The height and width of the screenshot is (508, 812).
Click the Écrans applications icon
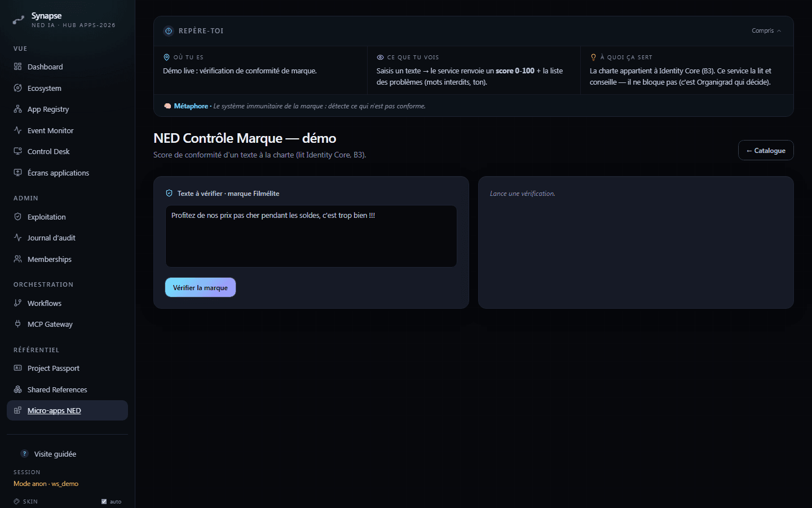(x=17, y=173)
